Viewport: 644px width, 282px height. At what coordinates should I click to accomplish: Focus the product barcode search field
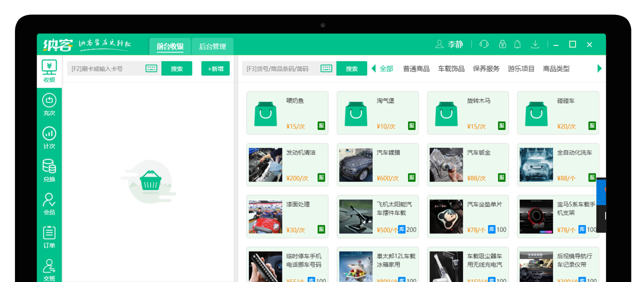point(279,69)
